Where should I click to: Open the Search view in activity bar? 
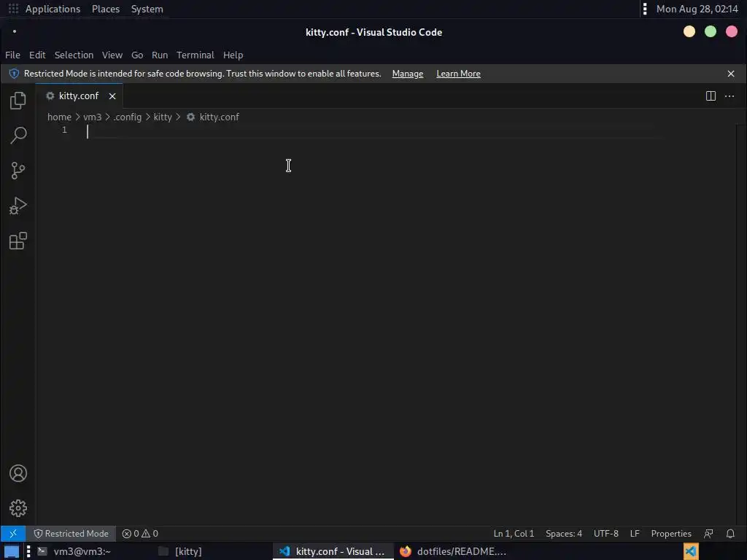pyautogui.click(x=18, y=135)
